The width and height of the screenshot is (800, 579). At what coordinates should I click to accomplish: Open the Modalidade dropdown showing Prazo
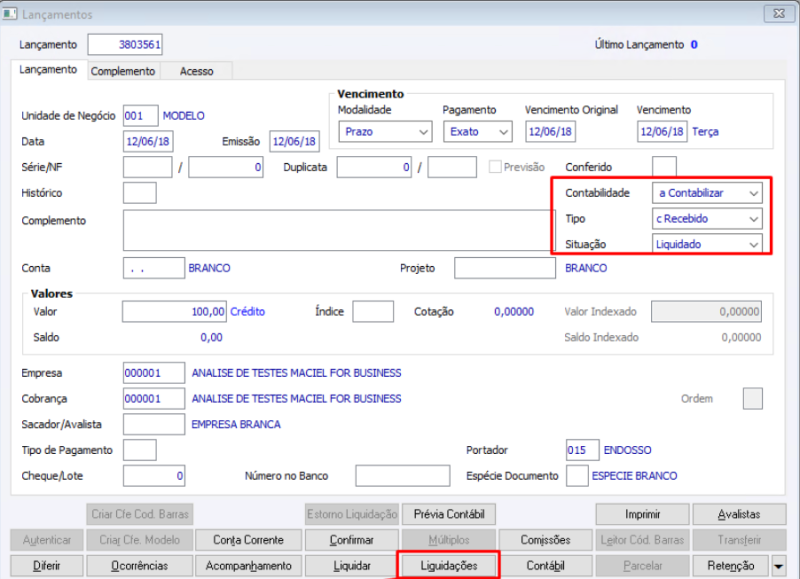pos(385,132)
